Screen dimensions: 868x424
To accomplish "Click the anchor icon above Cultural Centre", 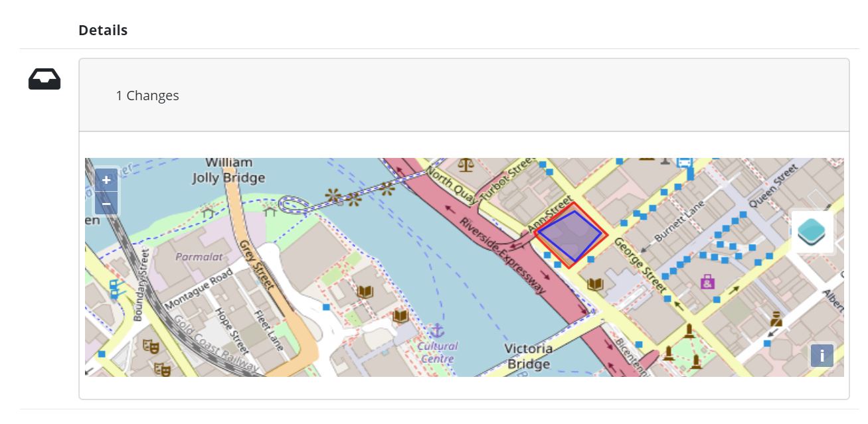I will [x=437, y=330].
